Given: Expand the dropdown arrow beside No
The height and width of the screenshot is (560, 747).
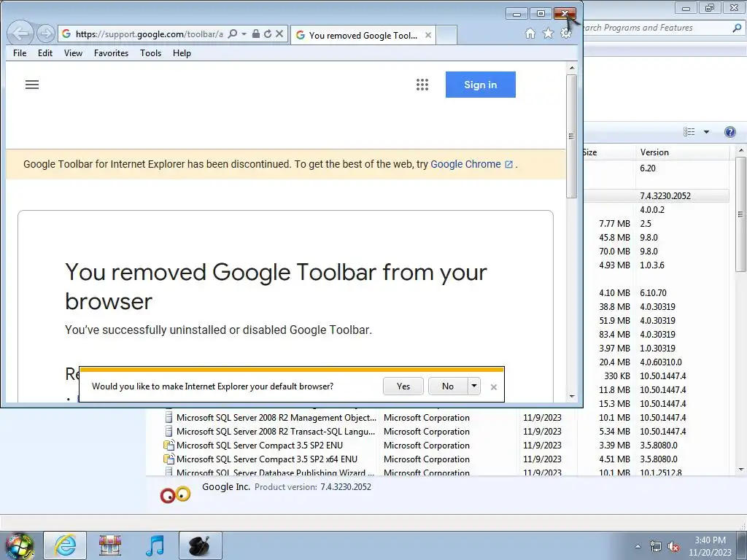Looking at the screenshot, I should point(474,386).
